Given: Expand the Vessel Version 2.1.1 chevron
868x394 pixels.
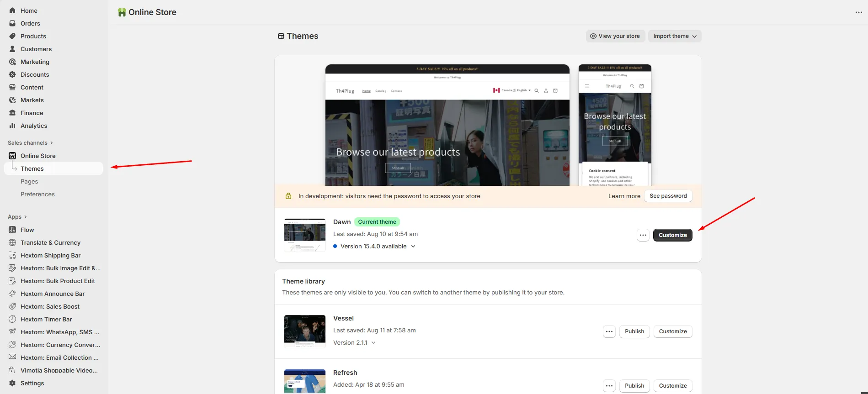Looking at the screenshot, I should coord(373,342).
